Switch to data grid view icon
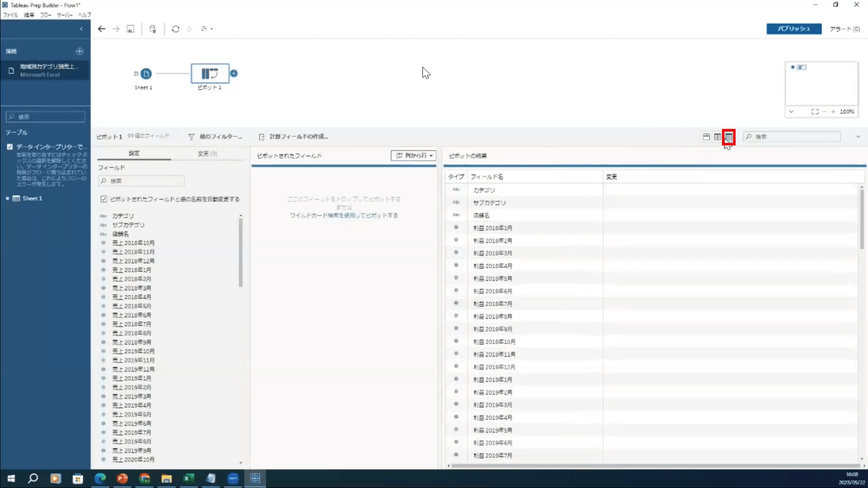Viewport: 868px width, 488px height. click(718, 137)
